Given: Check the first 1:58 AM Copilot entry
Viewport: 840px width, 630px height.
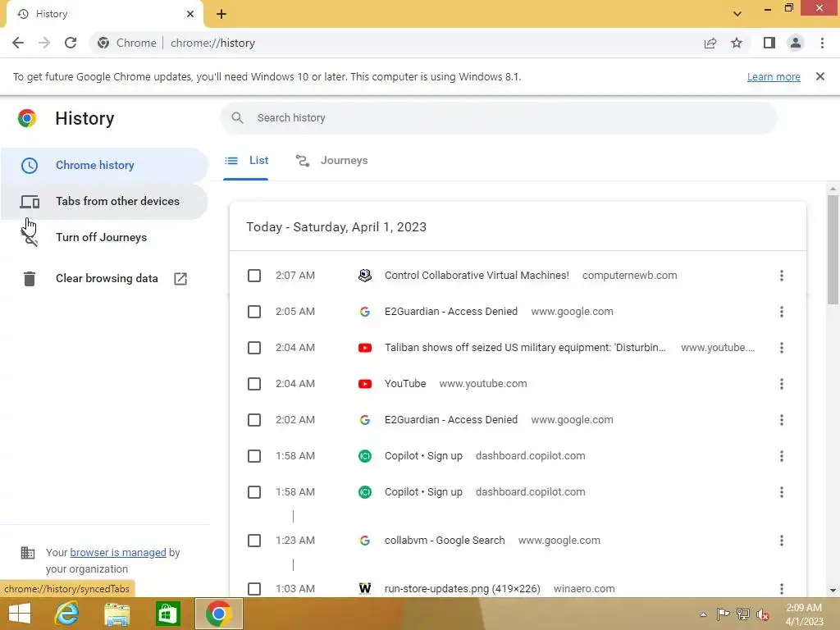Looking at the screenshot, I should [x=254, y=456].
